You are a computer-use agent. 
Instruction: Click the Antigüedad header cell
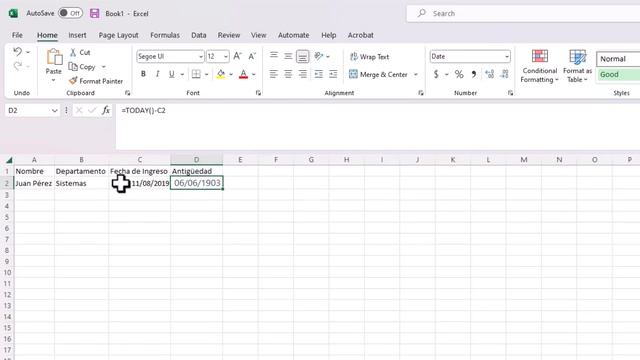[x=196, y=171]
